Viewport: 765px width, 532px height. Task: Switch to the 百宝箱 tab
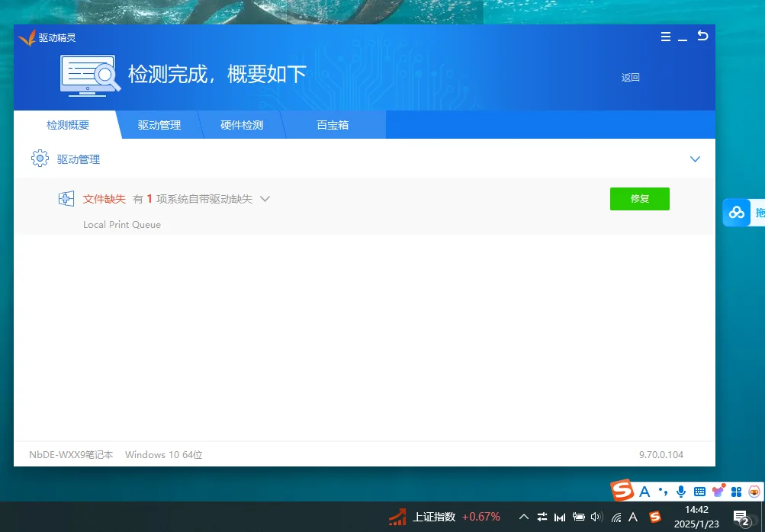333,124
